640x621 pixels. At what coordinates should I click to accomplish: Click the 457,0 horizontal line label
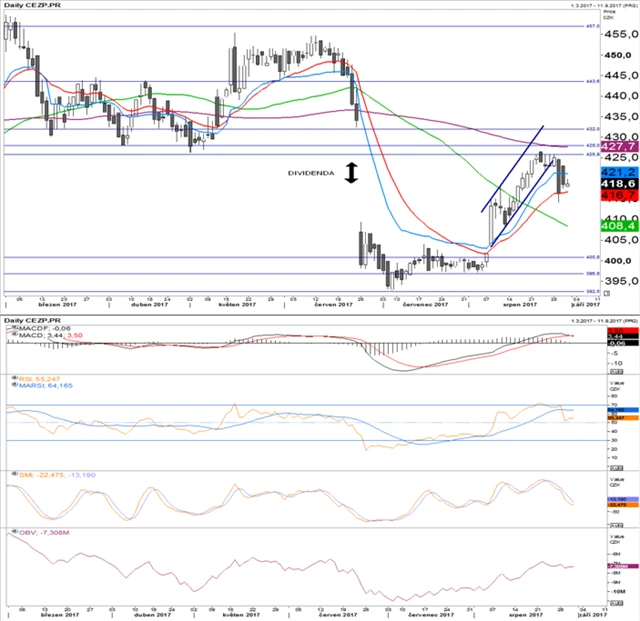click(590, 26)
